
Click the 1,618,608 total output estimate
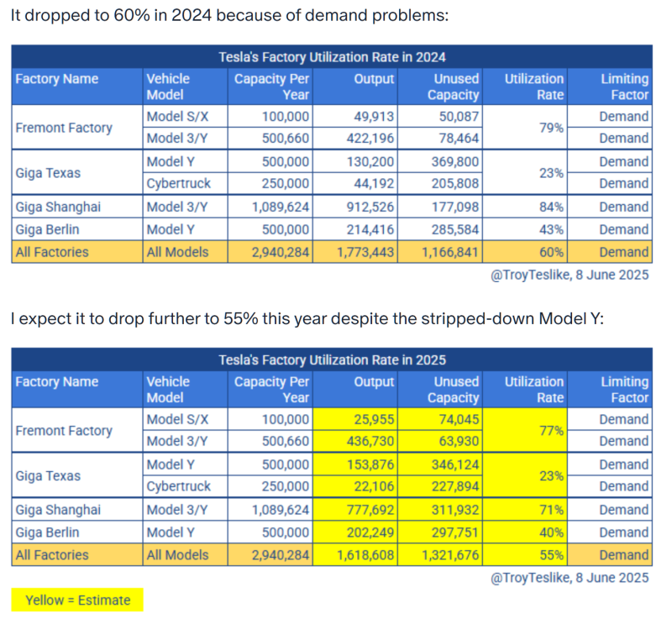[x=355, y=554]
